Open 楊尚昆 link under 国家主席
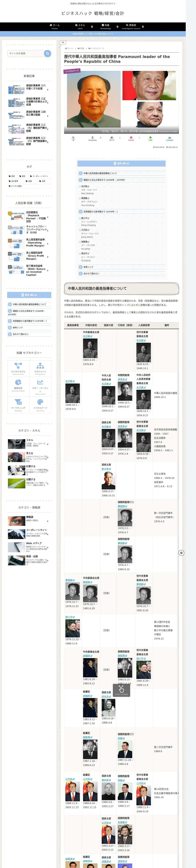This screenshot has height=868, width=196. 106,780
